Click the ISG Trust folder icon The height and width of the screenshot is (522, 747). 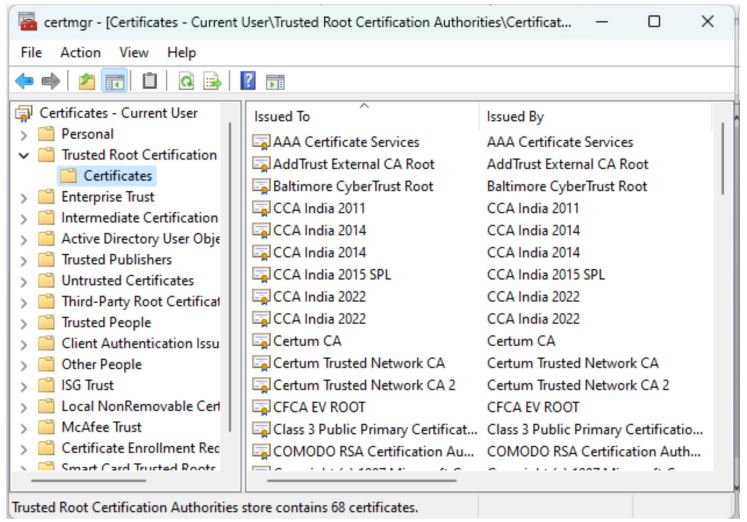pos(46,385)
